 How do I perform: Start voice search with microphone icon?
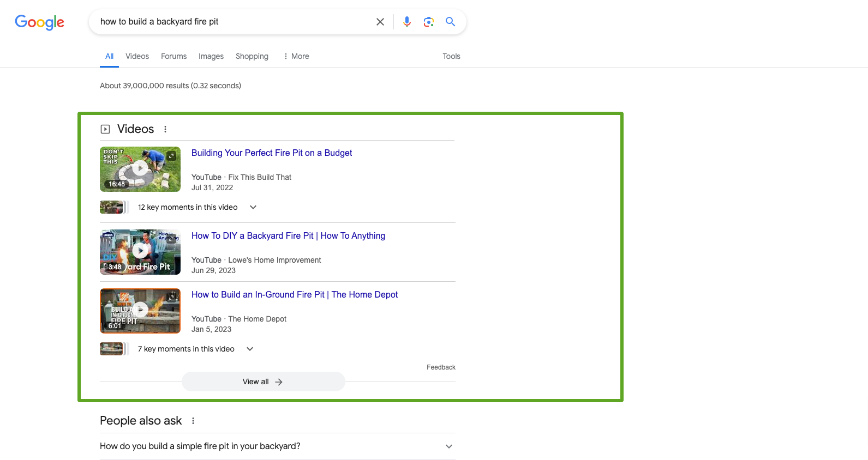pos(407,22)
